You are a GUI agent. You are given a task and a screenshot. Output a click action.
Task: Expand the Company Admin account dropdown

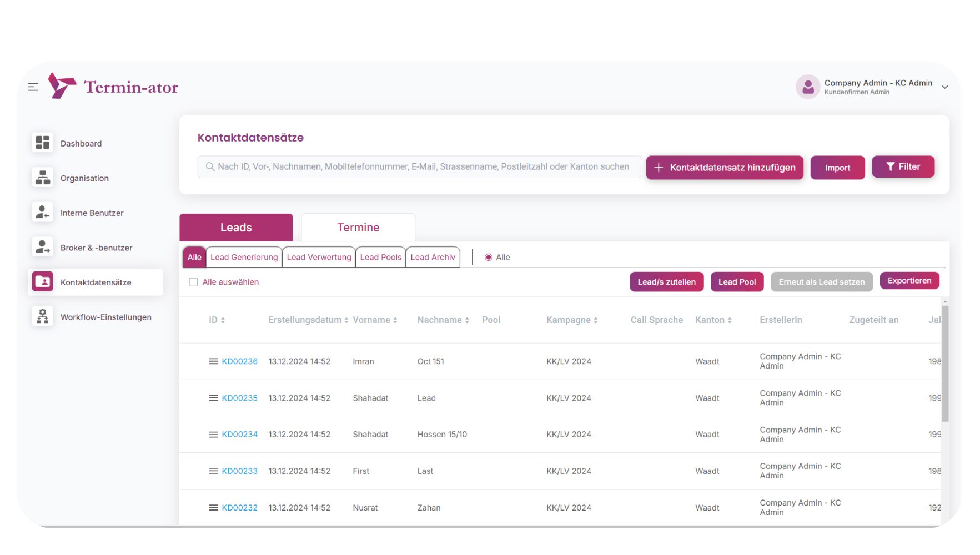pos(944,87)
